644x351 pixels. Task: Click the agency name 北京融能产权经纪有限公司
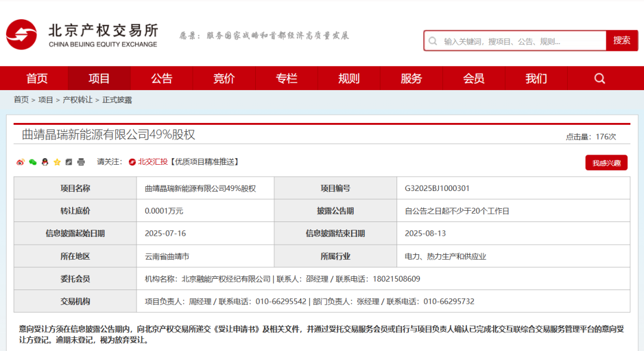coord(227,279)
